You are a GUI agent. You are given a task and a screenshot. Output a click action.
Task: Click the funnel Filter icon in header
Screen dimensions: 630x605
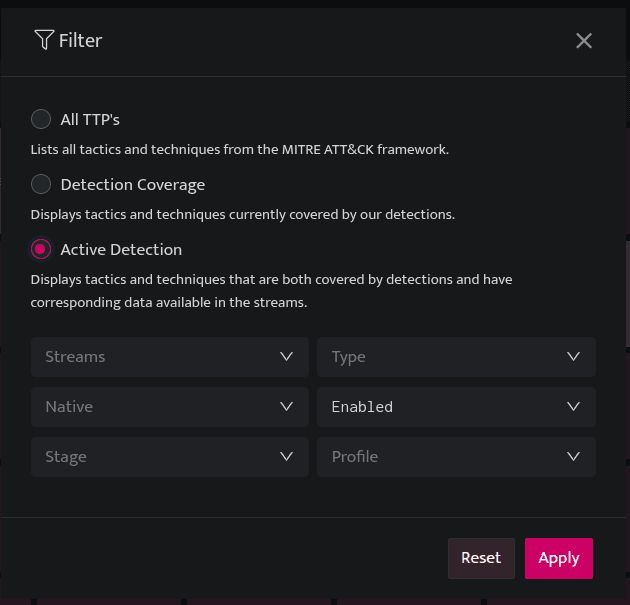coord(44,40)
